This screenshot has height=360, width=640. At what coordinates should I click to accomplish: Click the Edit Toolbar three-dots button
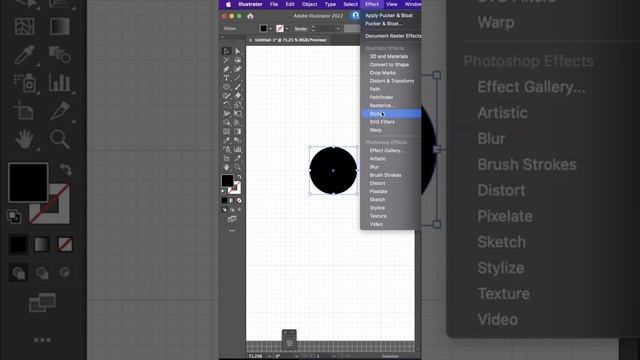232,231
